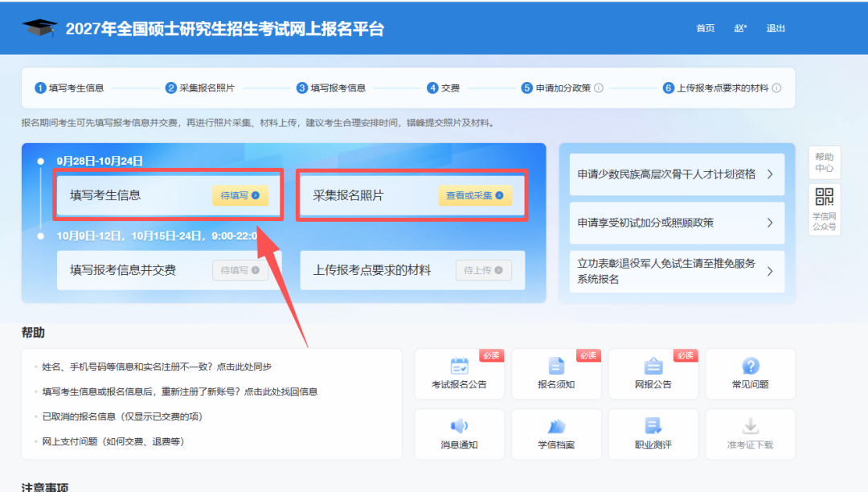The width and height of the screenshot is (868, 492).
Task: Click step 5 number icon
Action: pos(527,88)
